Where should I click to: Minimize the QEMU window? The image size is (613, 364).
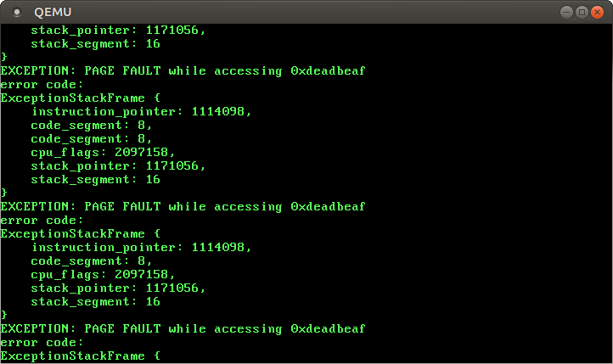567,12
